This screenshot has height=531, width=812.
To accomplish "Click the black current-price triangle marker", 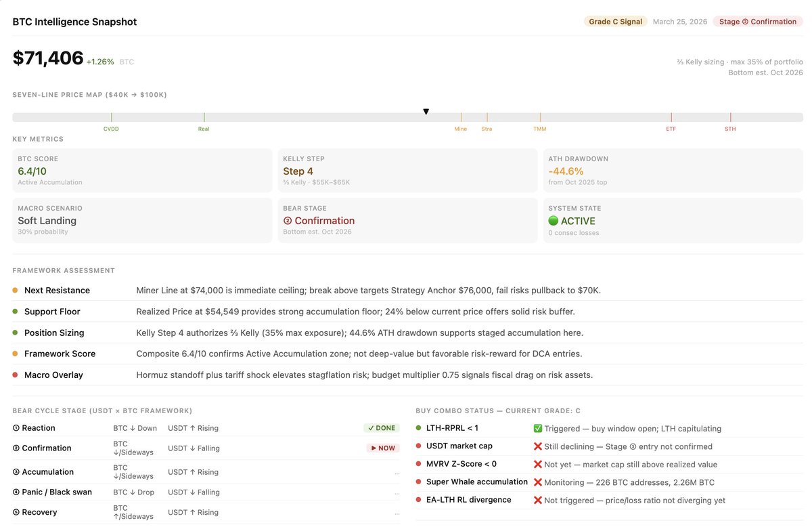I will coord(426,112).
